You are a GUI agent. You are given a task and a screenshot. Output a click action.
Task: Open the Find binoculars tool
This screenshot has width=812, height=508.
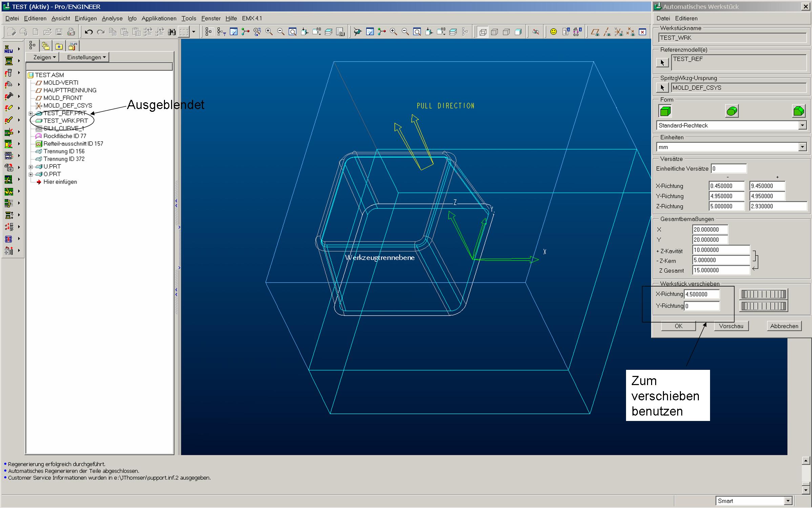[172, 32]
